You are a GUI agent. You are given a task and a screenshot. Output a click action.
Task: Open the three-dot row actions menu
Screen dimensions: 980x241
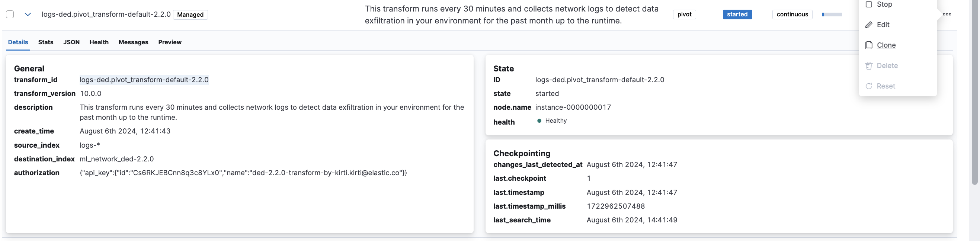[947, 15]
